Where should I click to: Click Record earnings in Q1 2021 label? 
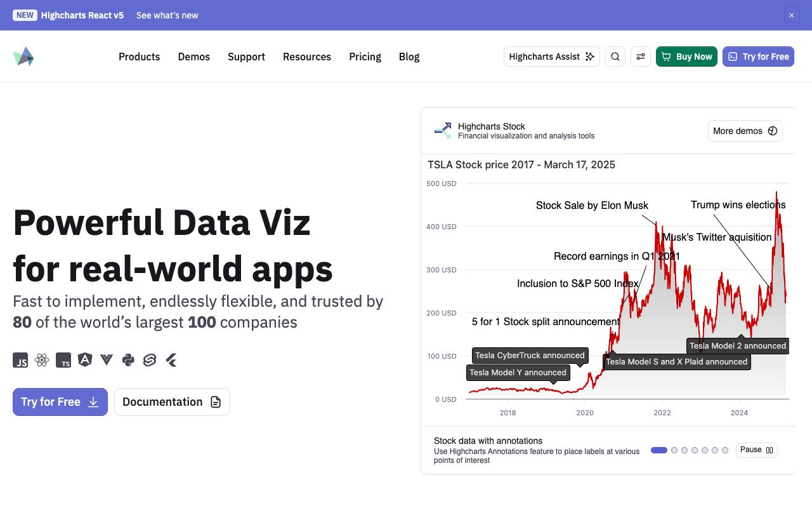coord(617,257)
